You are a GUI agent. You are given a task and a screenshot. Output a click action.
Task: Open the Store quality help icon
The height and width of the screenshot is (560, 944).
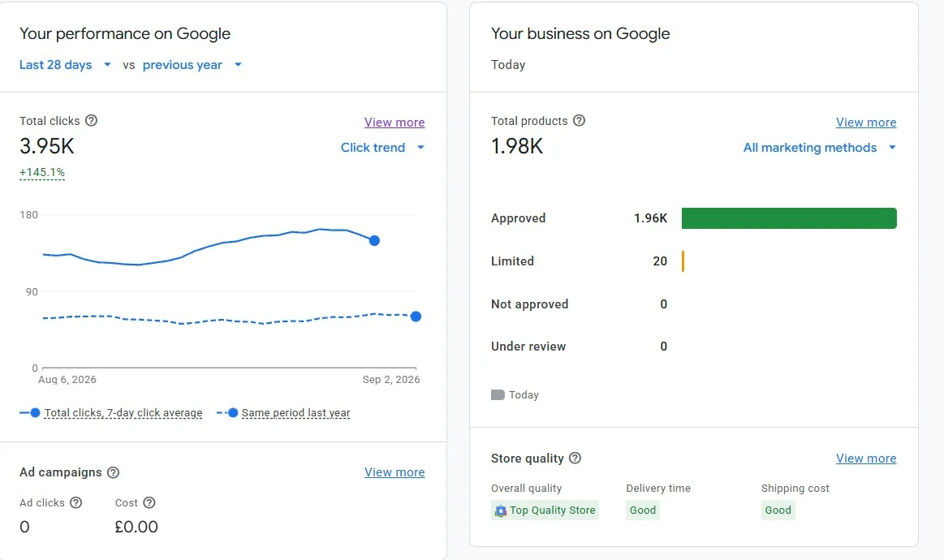[575, 459]
